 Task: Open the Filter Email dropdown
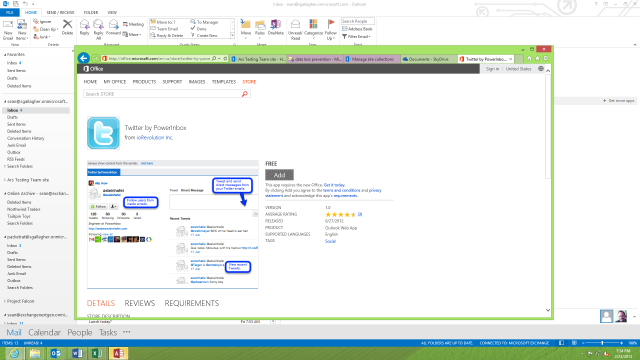[356, 37]
